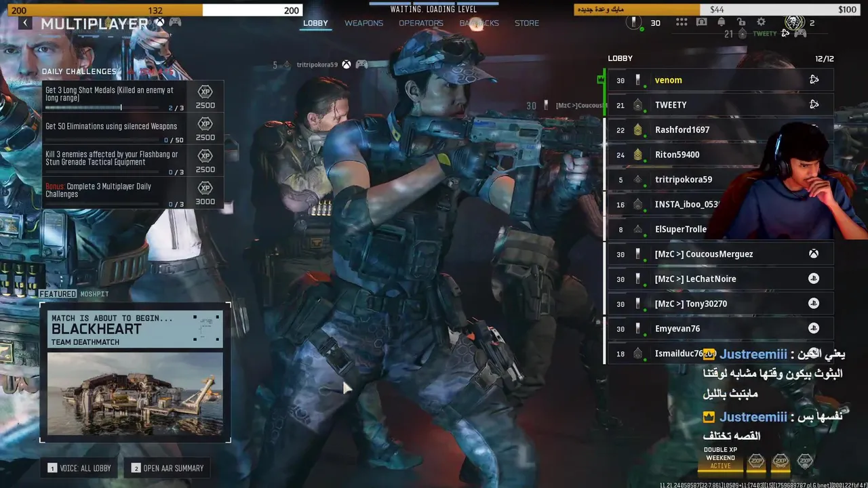Viewport: 868px width, 488px height.
Task: Select player [MzC >] LeChatNoire in lobby
Action: pyautogui.click(x=720, y=279)
